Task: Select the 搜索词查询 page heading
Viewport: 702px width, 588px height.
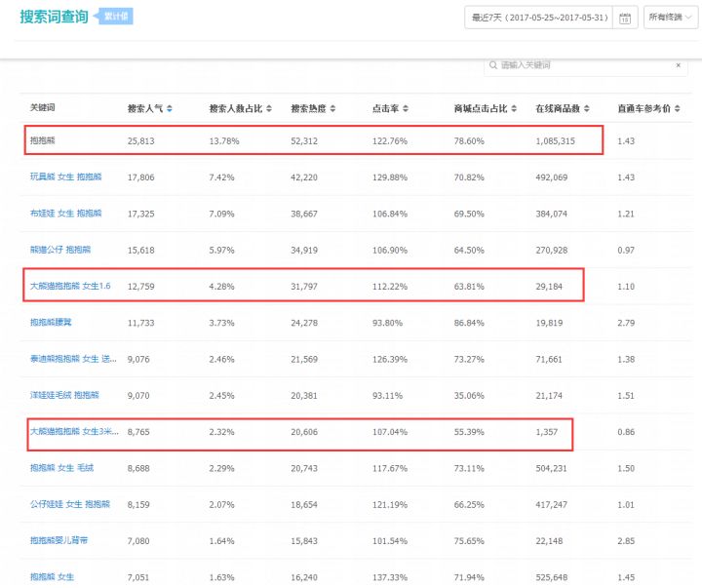Action: coord(54,18)
